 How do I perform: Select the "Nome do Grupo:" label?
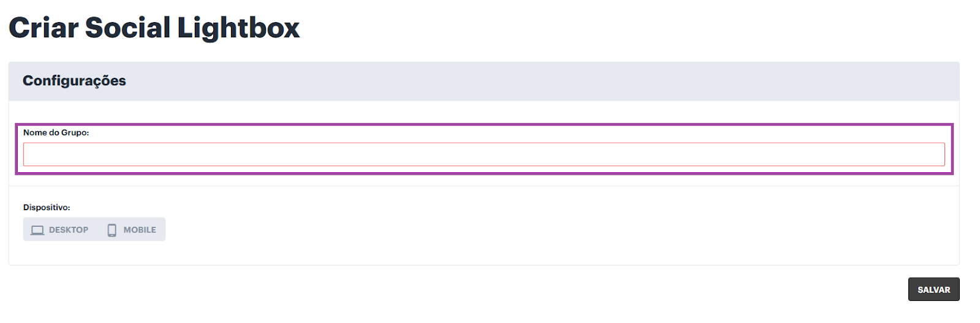point(56,132)
